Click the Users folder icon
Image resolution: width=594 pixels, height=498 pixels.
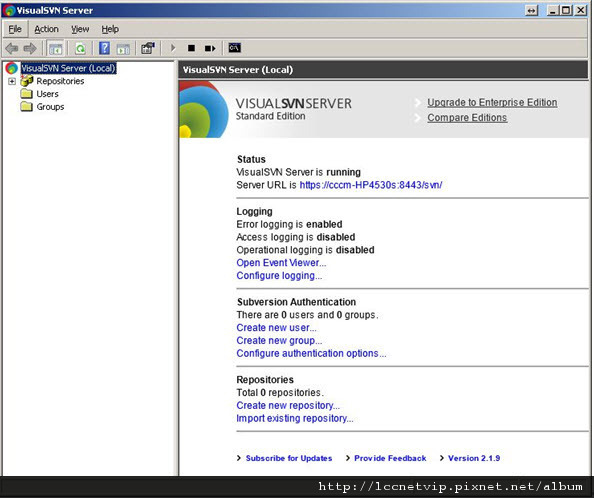26,94
